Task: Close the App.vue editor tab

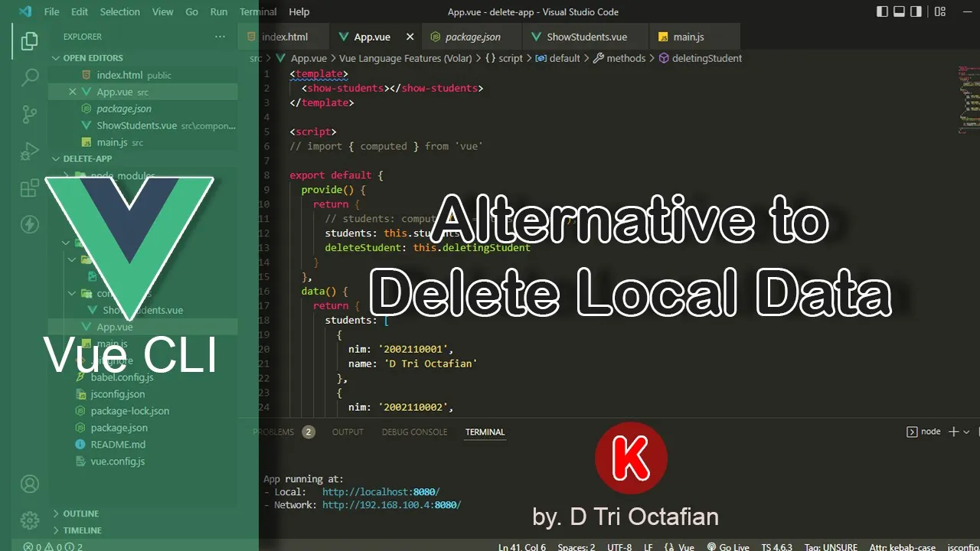Action: 410,37
